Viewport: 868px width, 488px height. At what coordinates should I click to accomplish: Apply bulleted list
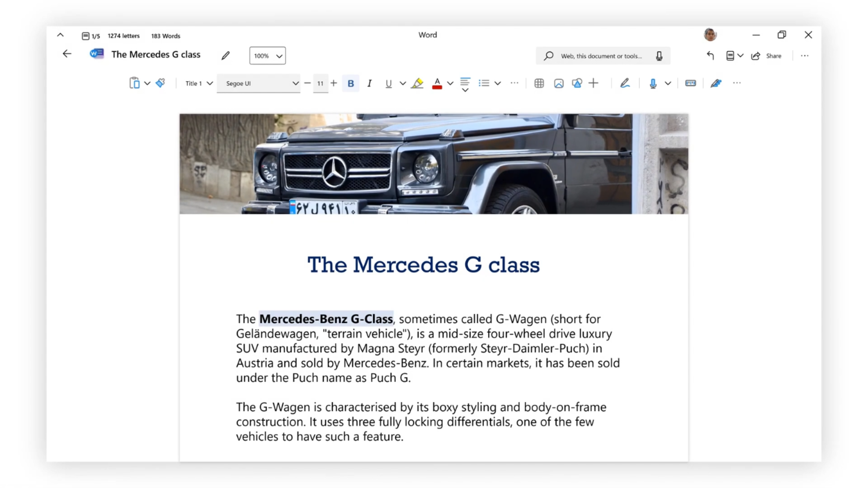[x=484, y=83]
